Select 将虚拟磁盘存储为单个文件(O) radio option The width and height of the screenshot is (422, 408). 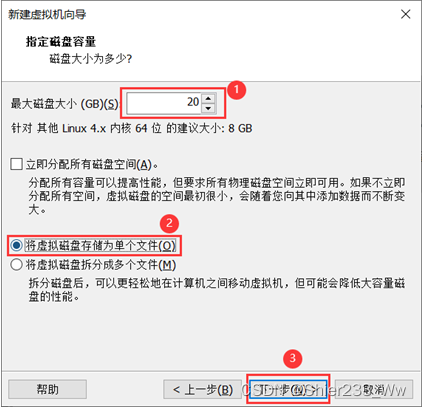coord(16,245)
